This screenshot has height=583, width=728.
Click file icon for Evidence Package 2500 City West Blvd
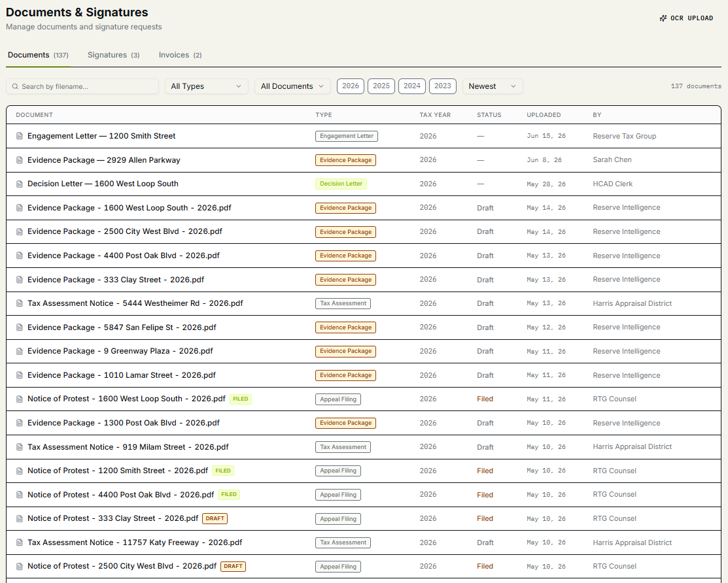[x=20, y=232]
